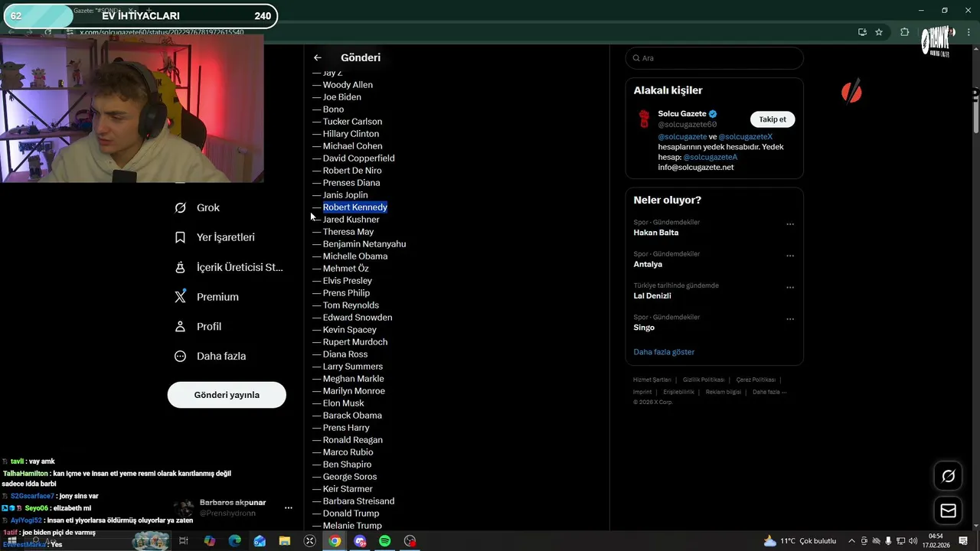Open the sidebar account card's three-dot menu
Screen dimensions: 980x551
point(289,507)
